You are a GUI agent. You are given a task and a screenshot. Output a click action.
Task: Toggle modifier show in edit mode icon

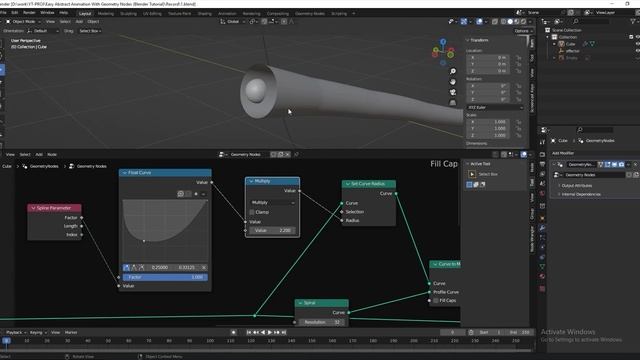pos(607,164)
